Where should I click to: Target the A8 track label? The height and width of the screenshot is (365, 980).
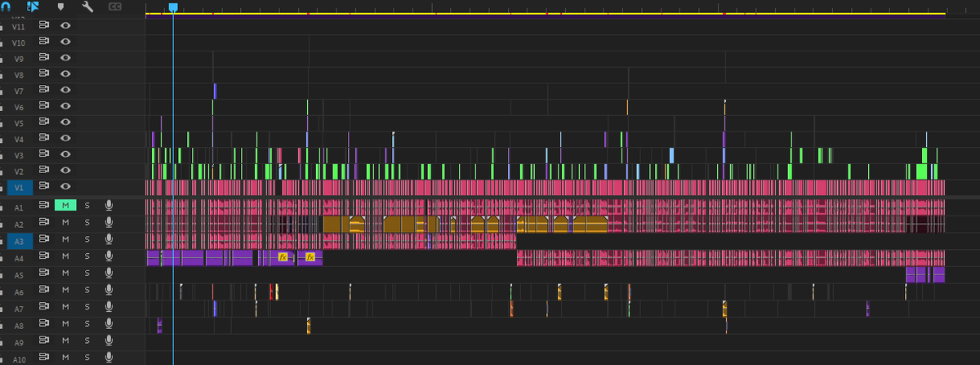[x=20, y=326]
